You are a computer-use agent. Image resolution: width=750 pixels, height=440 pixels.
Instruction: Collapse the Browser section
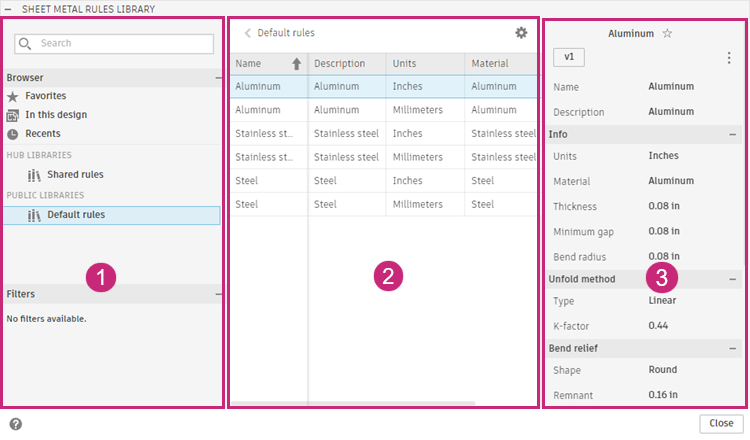click(x=218, y=77)
